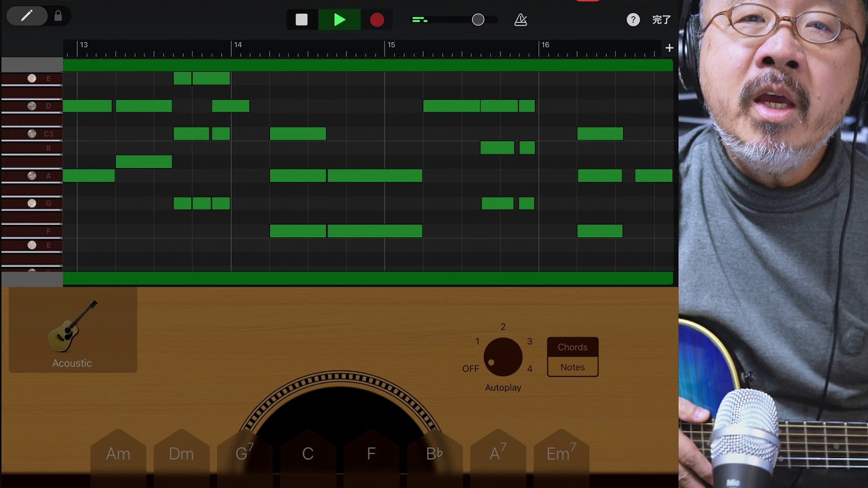Open the help question mark icon

coord(633,20)
